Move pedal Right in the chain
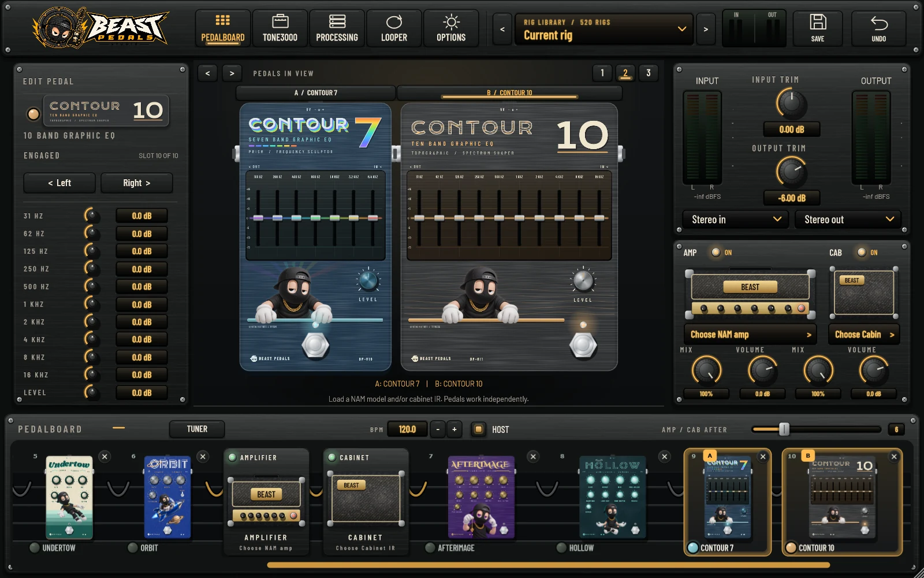Image resolution: width=924 pixels, height=578 pixels. 137,183
